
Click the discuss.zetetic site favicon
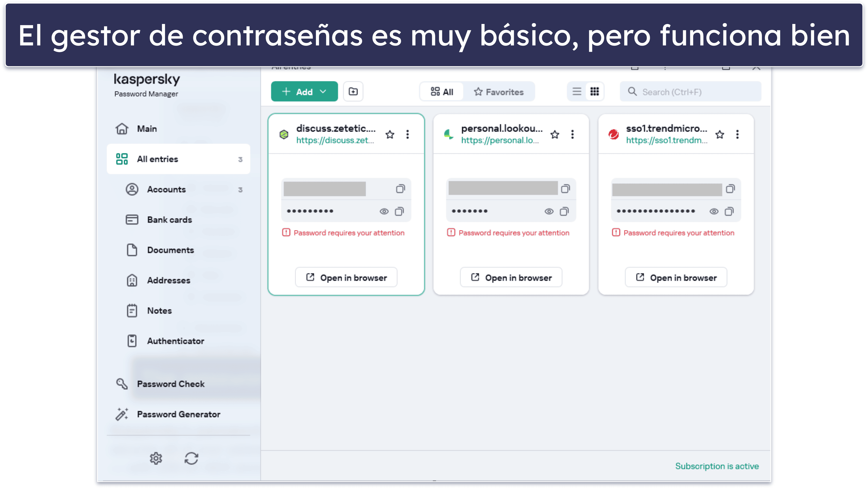[x=284, y=135]
